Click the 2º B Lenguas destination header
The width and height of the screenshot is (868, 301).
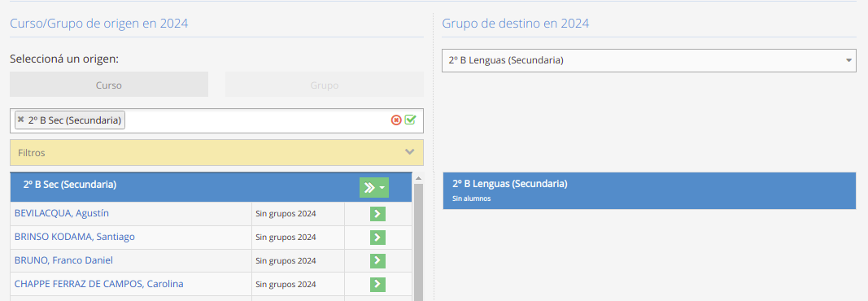pos(649,190)
